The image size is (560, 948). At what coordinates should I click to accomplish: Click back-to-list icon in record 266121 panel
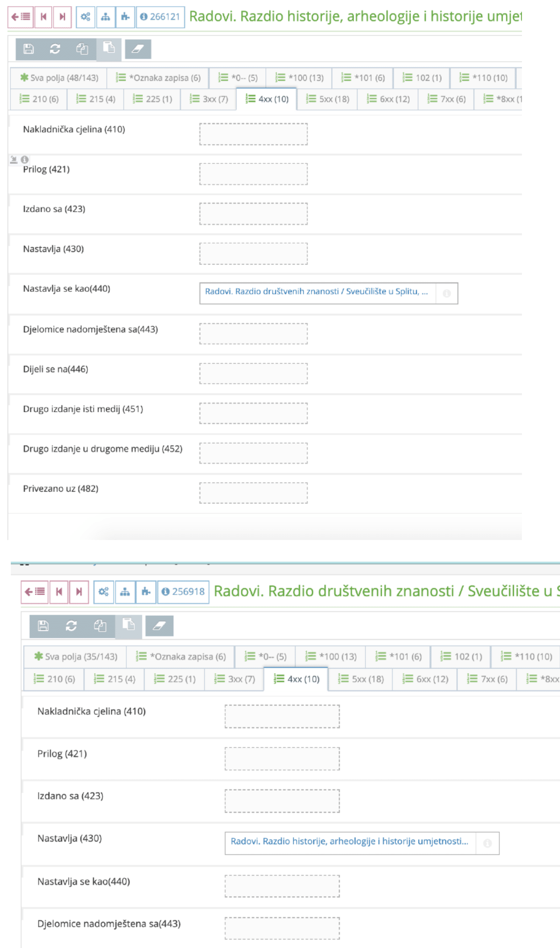tap(21, 17)
